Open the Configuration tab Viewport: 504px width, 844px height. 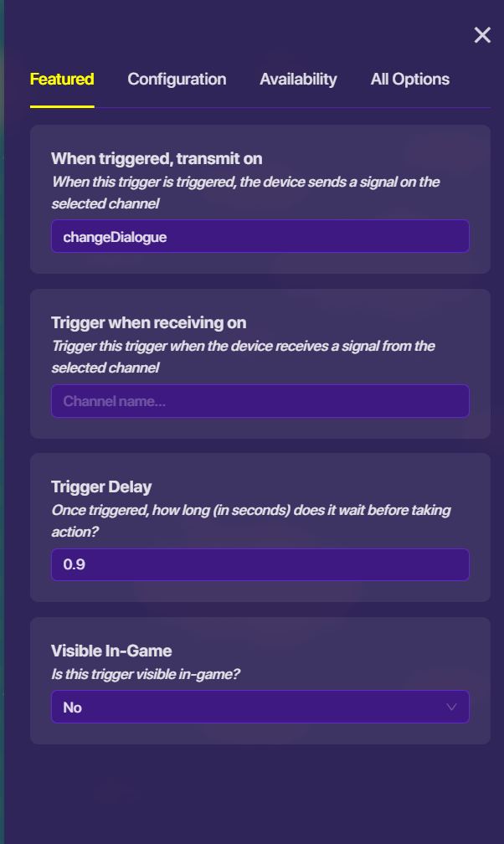point(177,80)
